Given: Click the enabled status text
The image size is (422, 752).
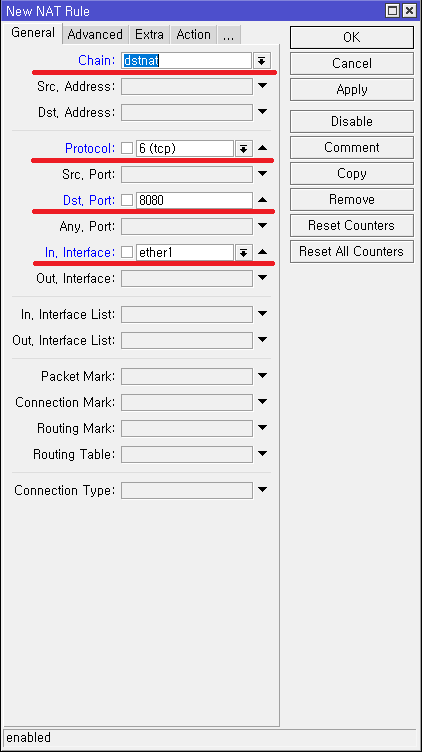Looking at the screenshot, I should click(x=28, y=737).
